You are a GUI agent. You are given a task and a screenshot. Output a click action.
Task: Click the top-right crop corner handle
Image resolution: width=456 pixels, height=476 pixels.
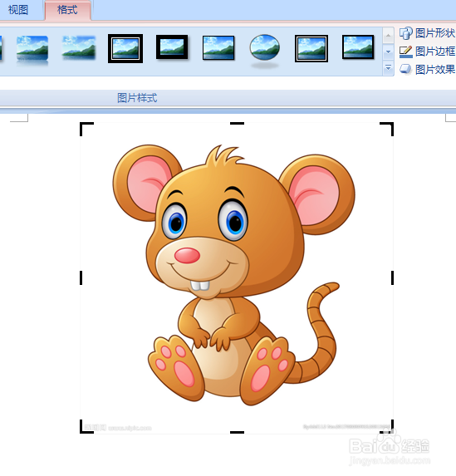tap(387, 129)
